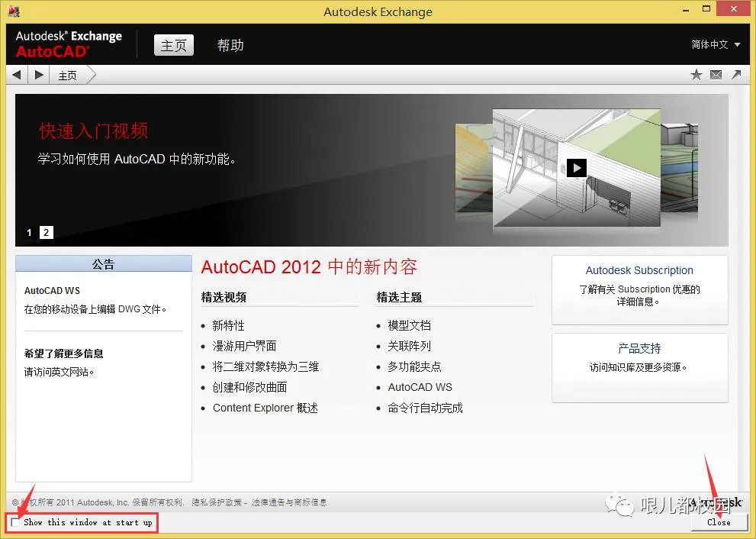
Task: Go forward with the right arrow navigation icon
Action: click(39, 75)
